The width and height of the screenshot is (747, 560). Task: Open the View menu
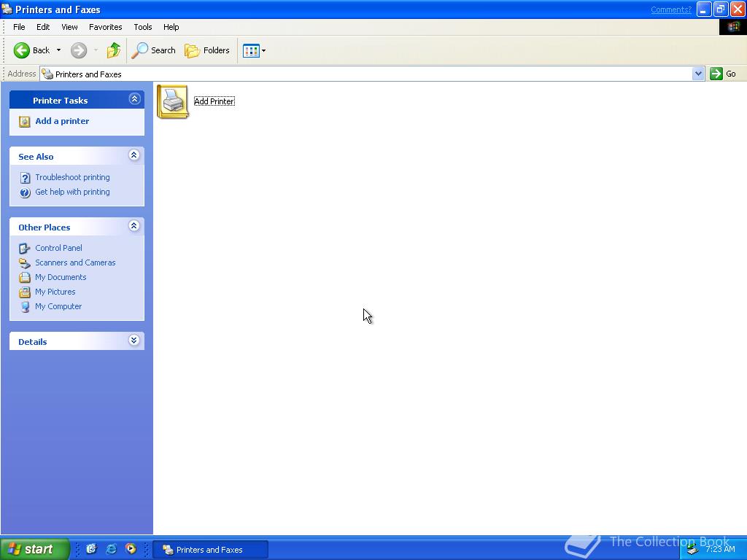coord(69,27)
